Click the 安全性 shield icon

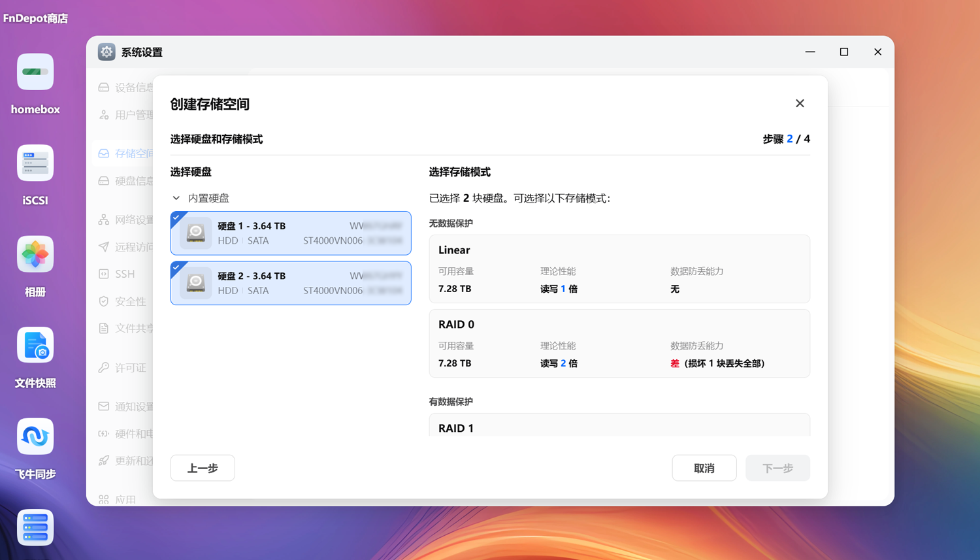(x=104, y=301)
